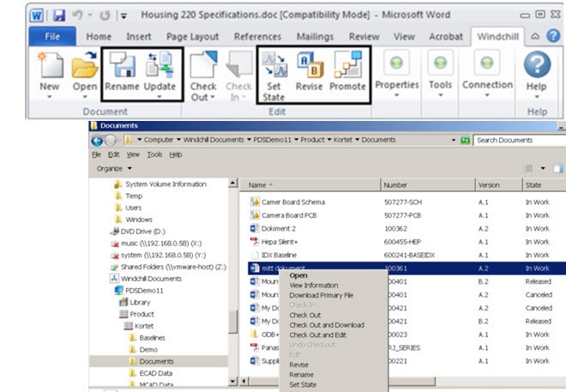
Task: Click the Hepa Silent+ PDF file icon
Action: tap(255, 242)
